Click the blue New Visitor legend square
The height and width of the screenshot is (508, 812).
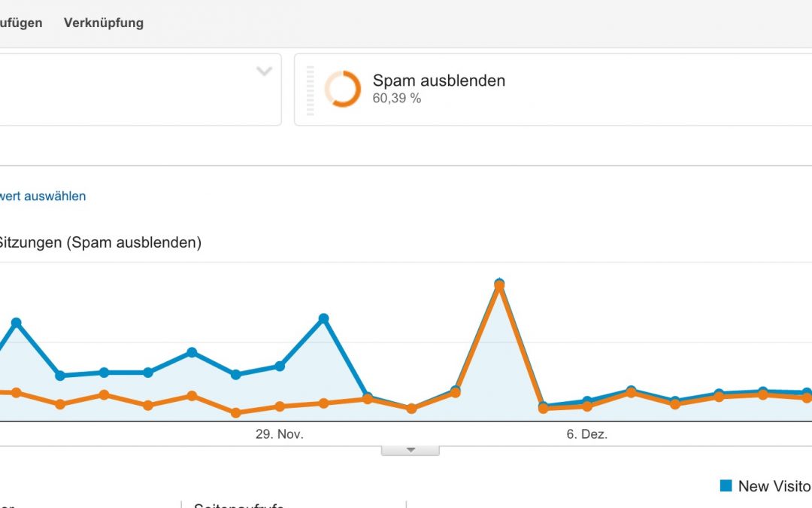[x=726, y=486]
